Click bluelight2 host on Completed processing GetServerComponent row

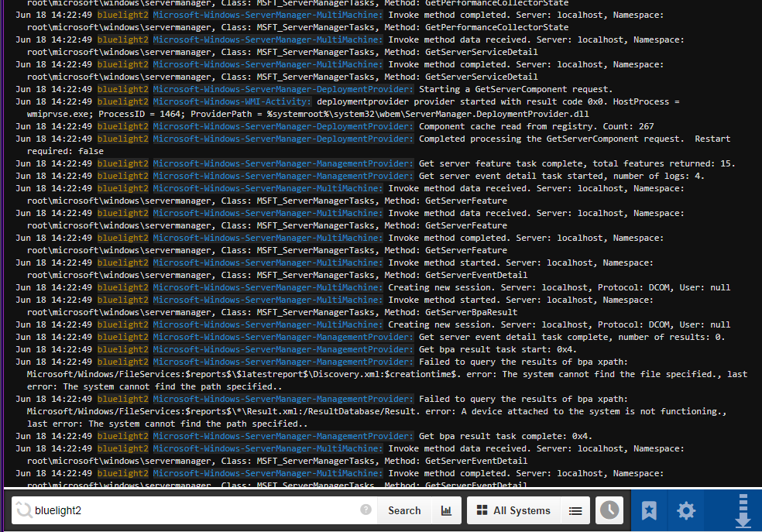123,139
